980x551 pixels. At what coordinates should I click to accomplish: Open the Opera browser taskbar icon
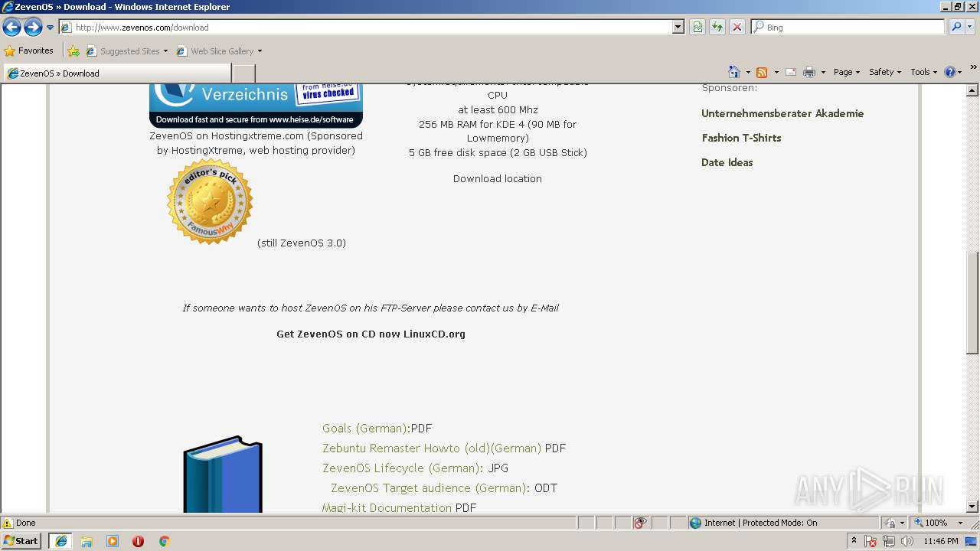(x=138, y=541)
